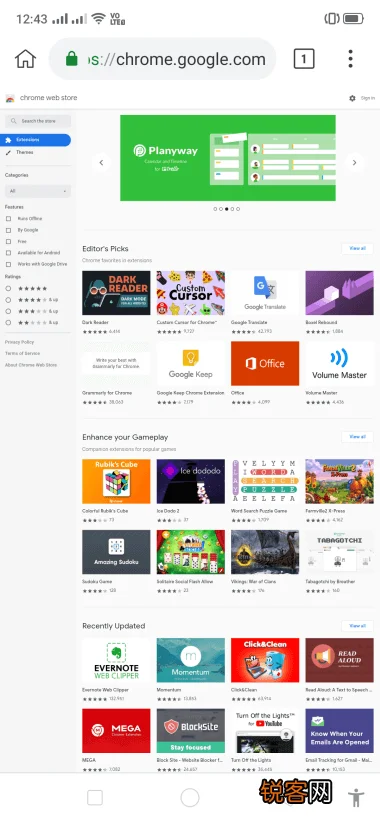Open Google Translate extension tile
The width and height of the screenshot is (380, 823).
click(265, 293)
